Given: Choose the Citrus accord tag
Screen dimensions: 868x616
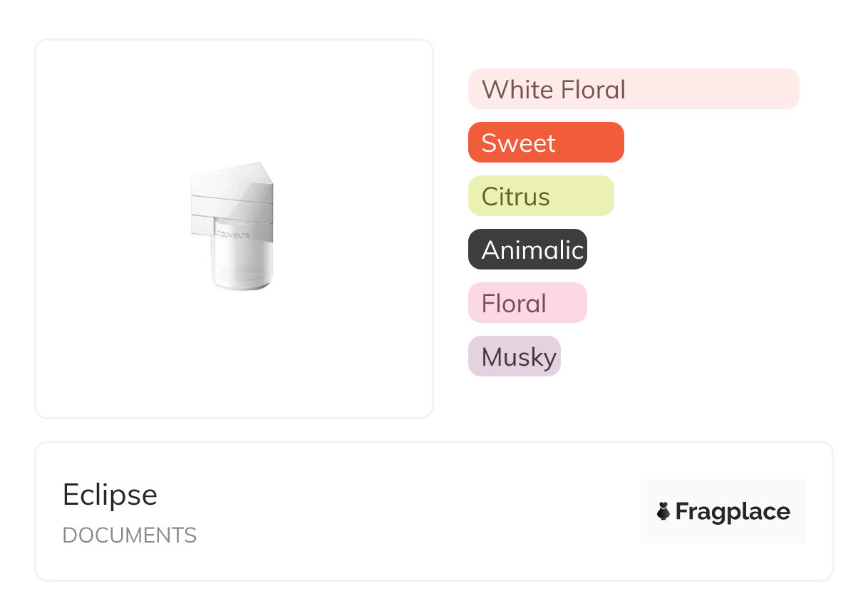Looking at the screenshot, I should pyautogui.click(x=540, y=196).
